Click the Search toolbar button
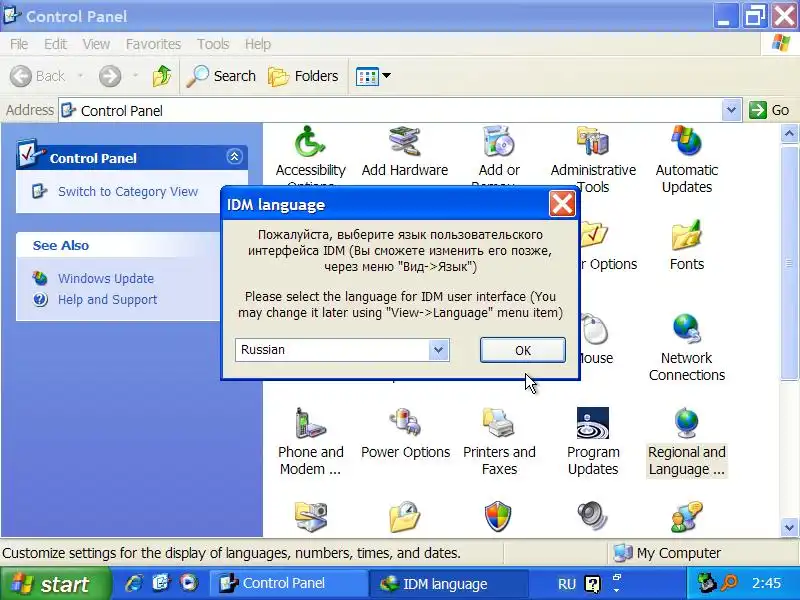This screenshot has height=600, width=800. click(x=221, y=76)
